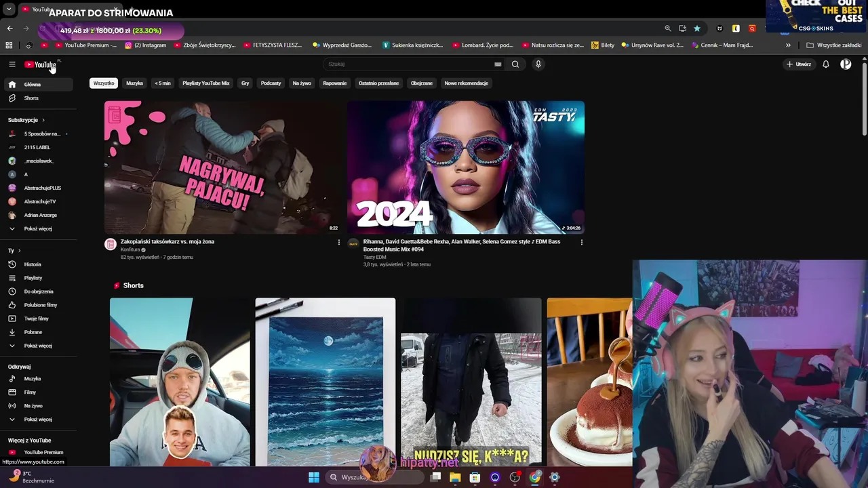Viewport: 868px width, 488px height.
Task: Open the Tasty EDM channel name
Action: 374,258
